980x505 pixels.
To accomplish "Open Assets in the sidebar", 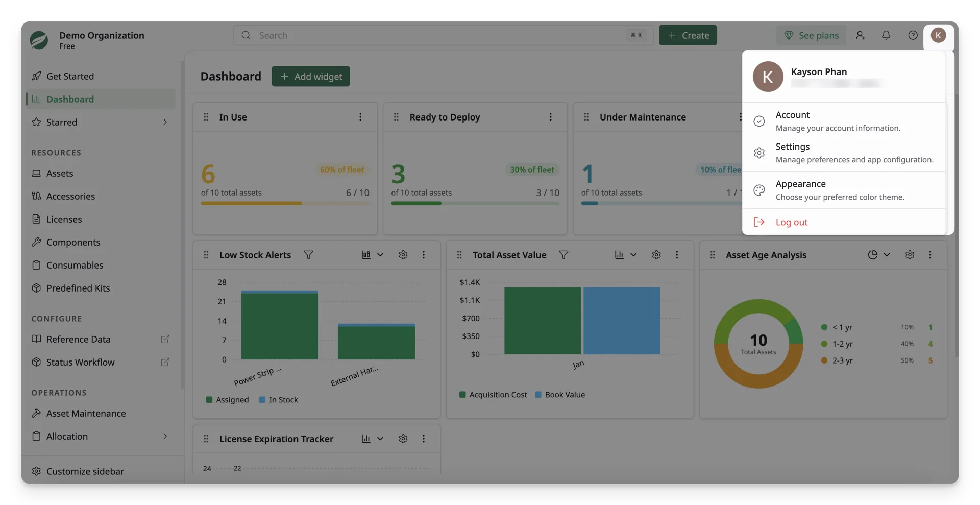I will (101, 173).
